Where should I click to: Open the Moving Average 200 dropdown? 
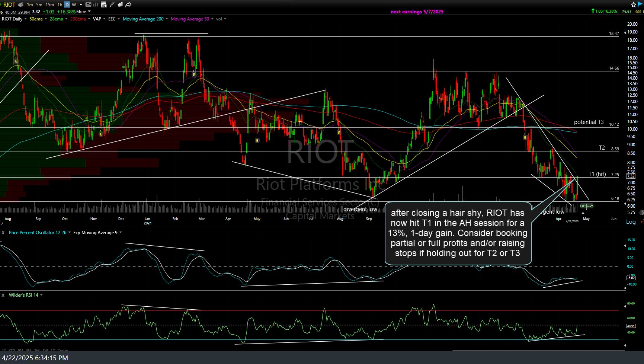pyautogui.click(x=167, y=19)
